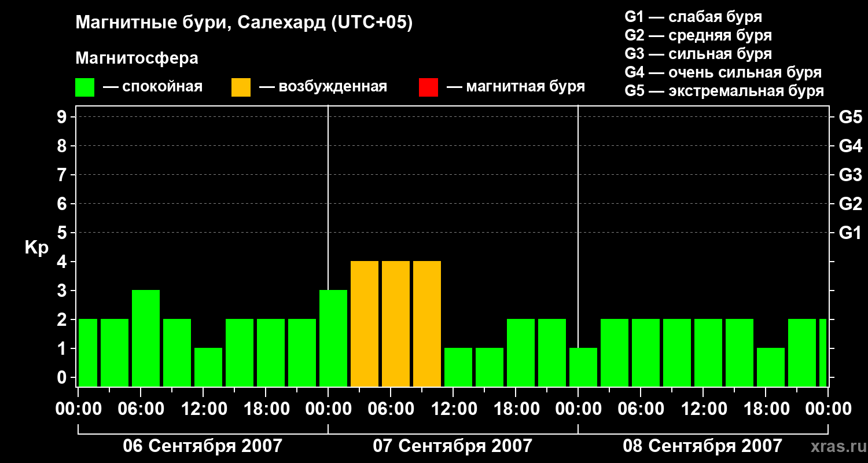Click the '— возбужденная' legend label
The image size is (868, 463).
coord(323,87)
